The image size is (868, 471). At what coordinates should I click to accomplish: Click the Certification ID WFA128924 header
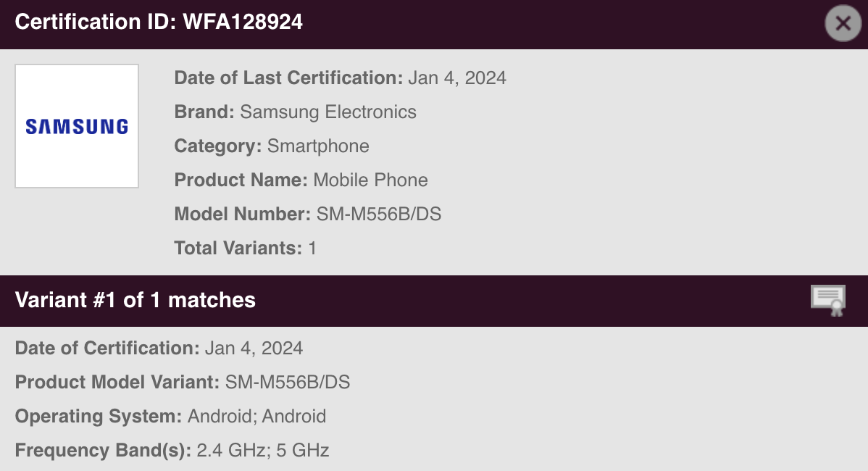(x=159, y=22)
